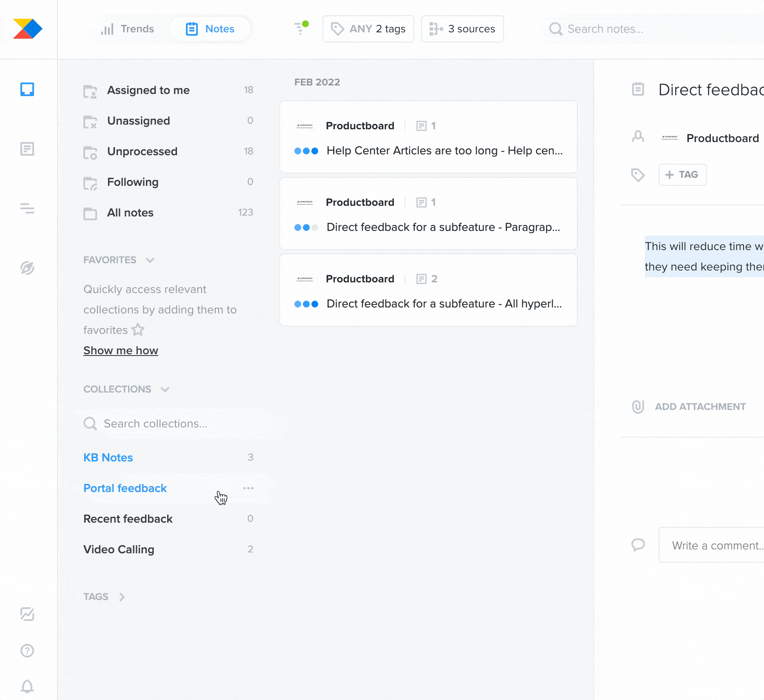Collapse the FAVORITES section
Screen dimensions: 764x700
point(119,260)
